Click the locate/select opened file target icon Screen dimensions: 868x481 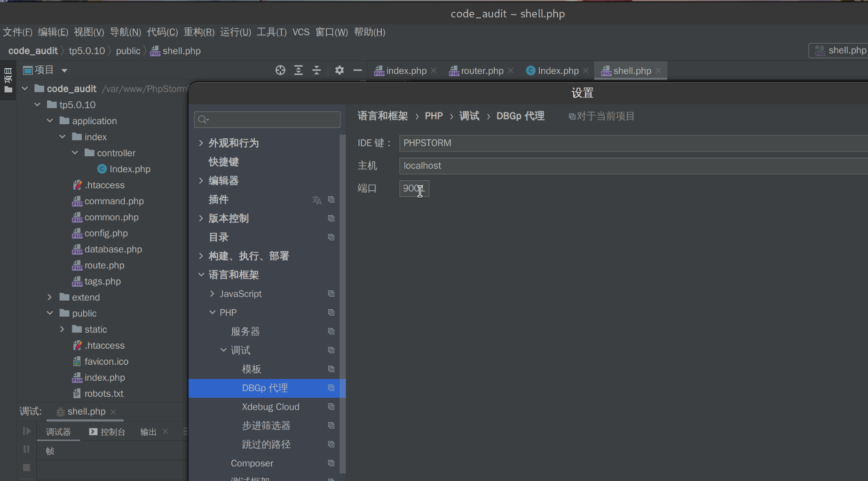point(280,70)
